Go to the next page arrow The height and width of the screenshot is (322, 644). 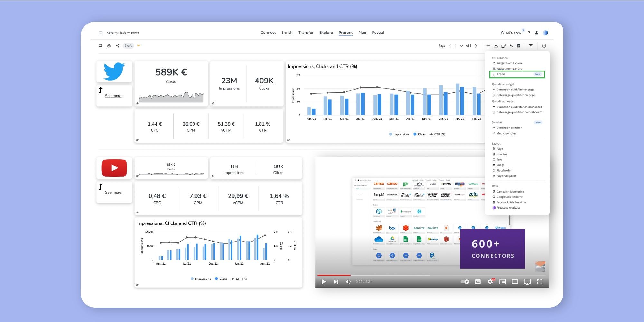point(476,46)
